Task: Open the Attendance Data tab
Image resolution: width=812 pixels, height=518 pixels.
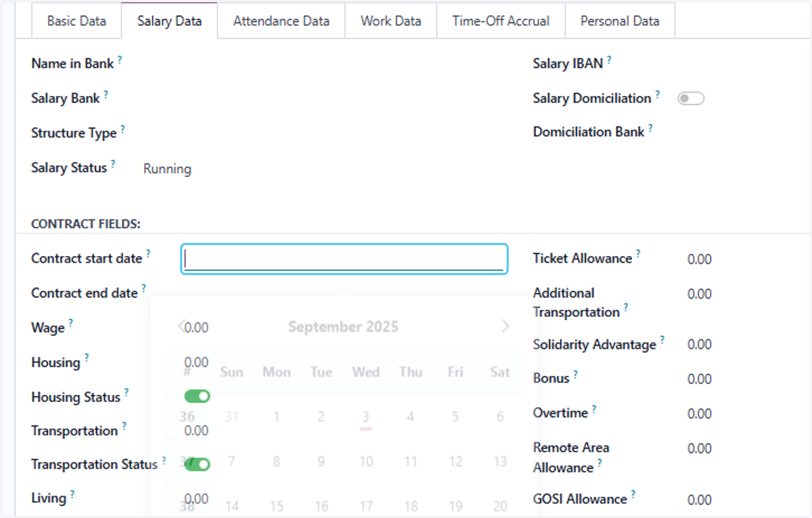Action: [x=281, y=21]
